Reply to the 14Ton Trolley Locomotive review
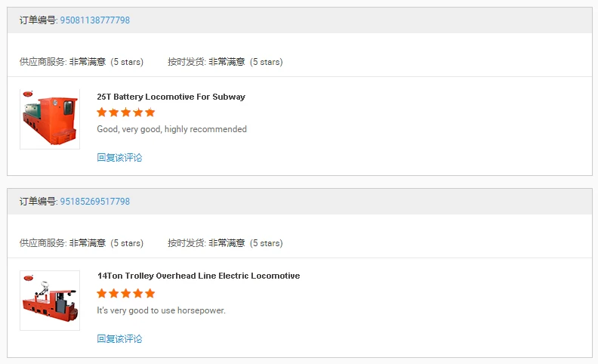This screenshot has height=364, width=598. click(x=119, y=339)
